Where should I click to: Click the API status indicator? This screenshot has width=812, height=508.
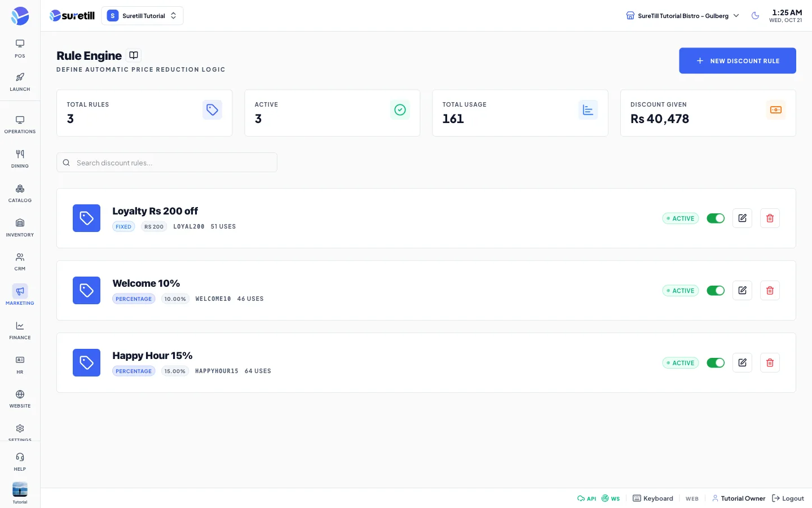coord(586,498)
